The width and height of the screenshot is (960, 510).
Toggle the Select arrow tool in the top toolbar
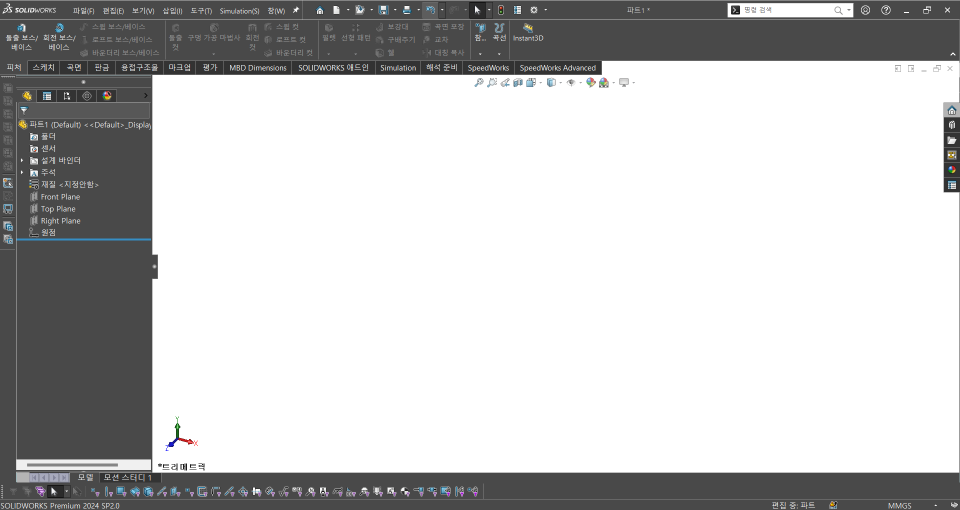pyautogui.click(x=477, y=10)
